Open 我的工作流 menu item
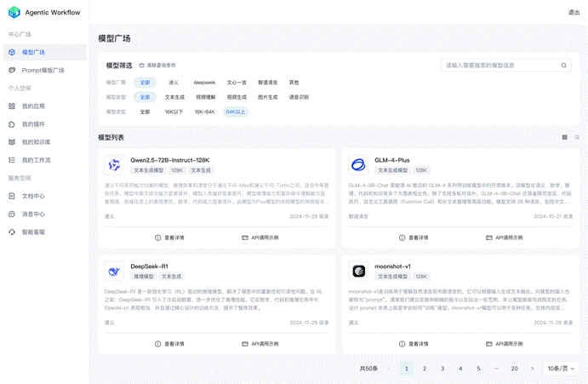This screenshot has height=384, width=588. 36,160
